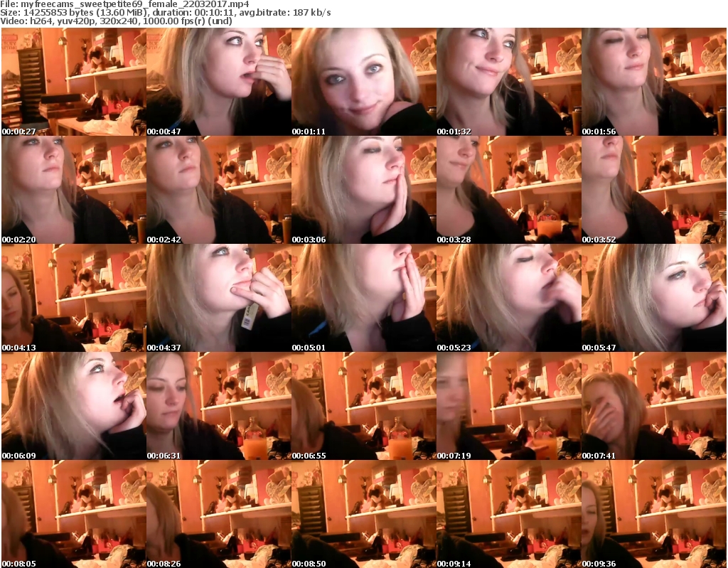Select the thumbnail stamped 00:02:42
The width and height of the screenshot is (728, 568).
click(x=219, y=190)
